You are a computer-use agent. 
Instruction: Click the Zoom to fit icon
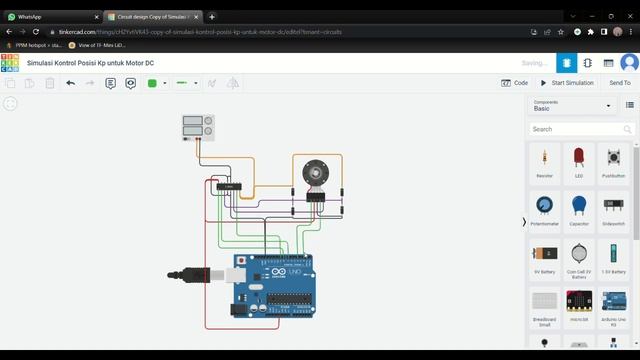(10, 104)
